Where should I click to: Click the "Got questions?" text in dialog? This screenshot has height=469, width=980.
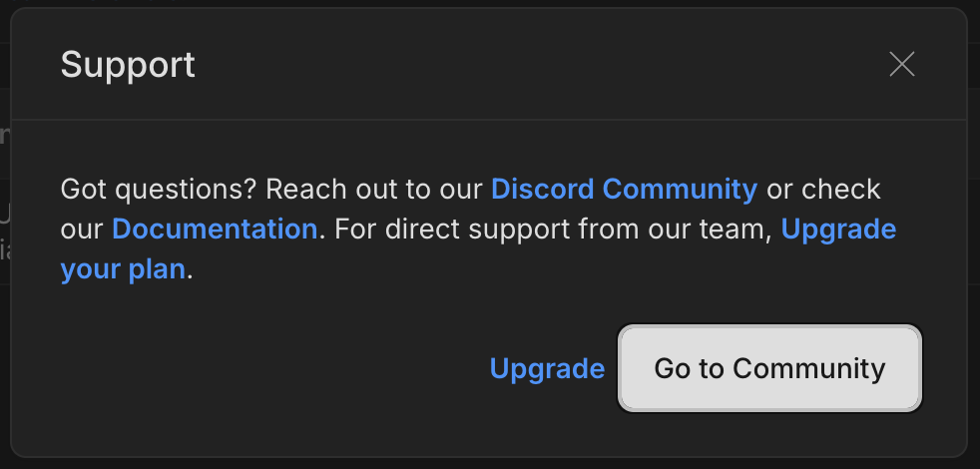(x=159, y=189)
